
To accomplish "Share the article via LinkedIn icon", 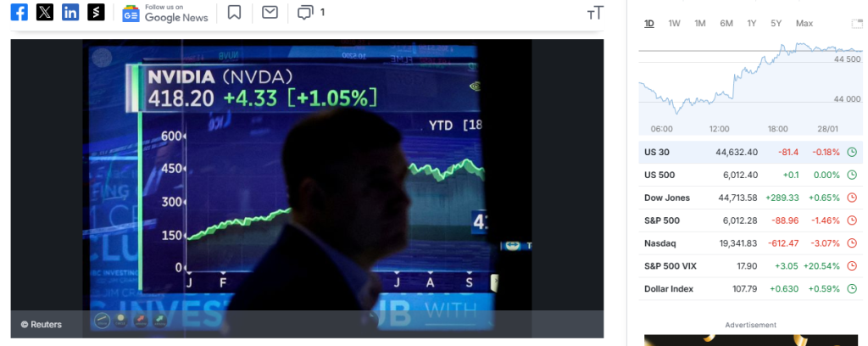I will coord(70,12).
